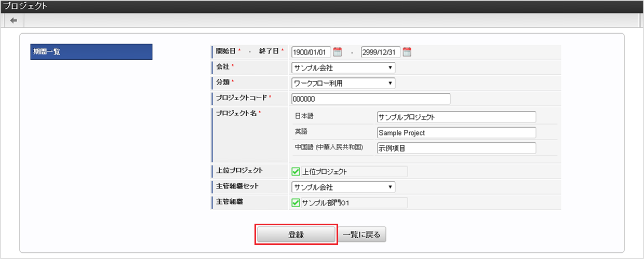Focus the 英語 field containing Sample Project
Viewport: 644px width, 259px height.
click(x=456, y=133)
